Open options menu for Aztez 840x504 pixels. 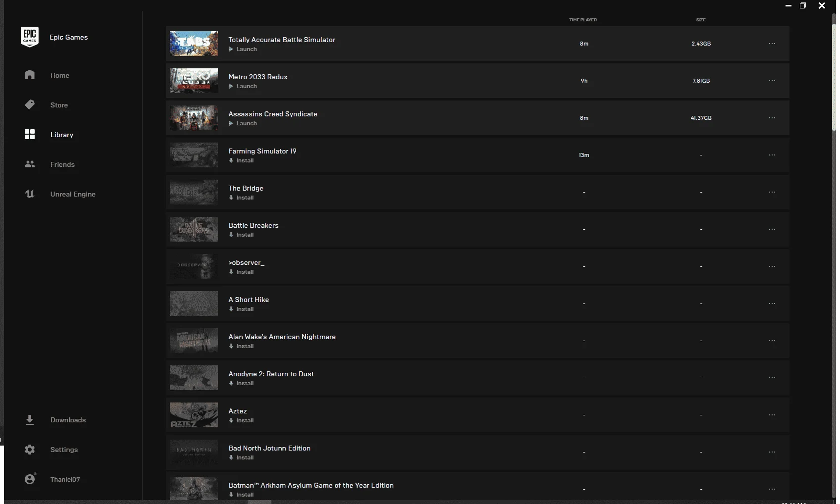pyautogui.click(x=772, y=415)
